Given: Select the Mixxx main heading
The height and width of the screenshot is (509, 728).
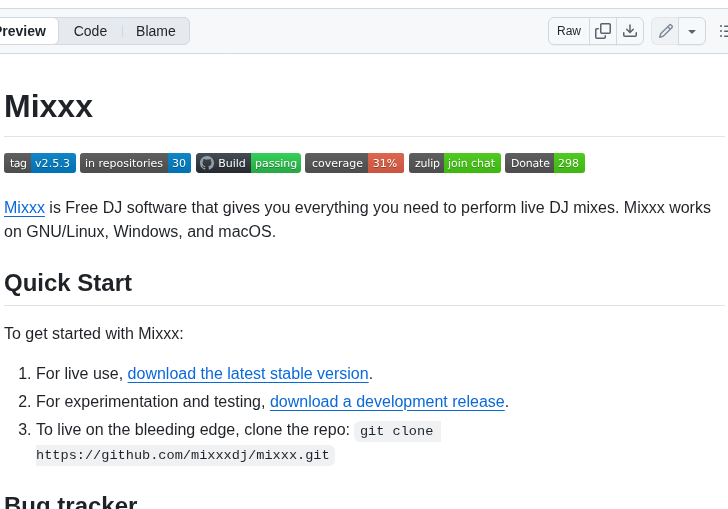Looking at the screenshot, I should [48, 106].
